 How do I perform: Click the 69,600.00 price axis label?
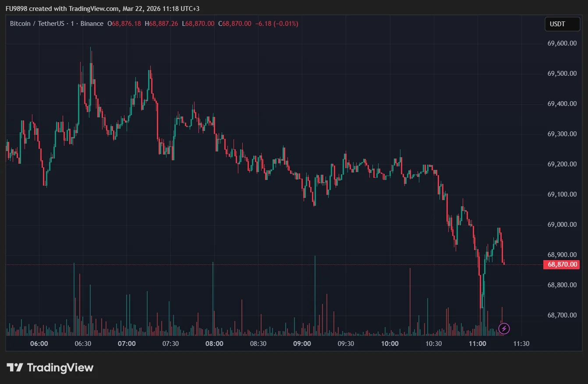(562, 43)
